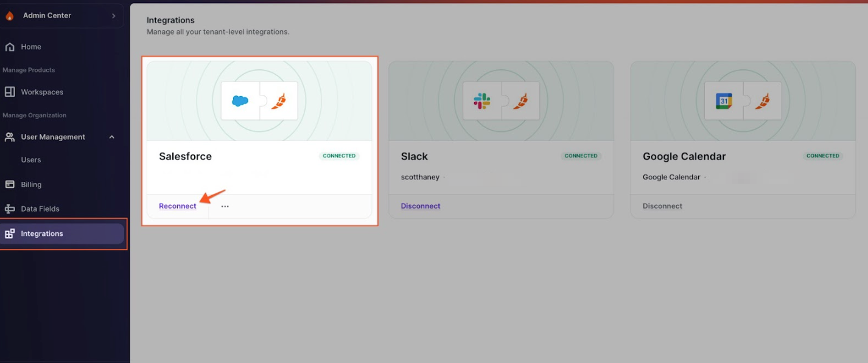Disconnect the Slack integration
This screenshot has height=363, width=868.
[x=421, y=206]
